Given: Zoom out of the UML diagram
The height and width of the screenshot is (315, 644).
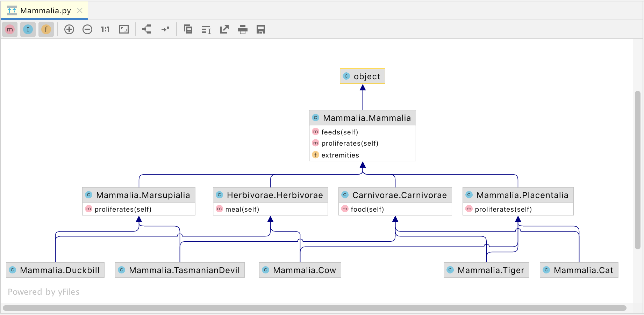Looking at the screenshot, I should (87, 29).
